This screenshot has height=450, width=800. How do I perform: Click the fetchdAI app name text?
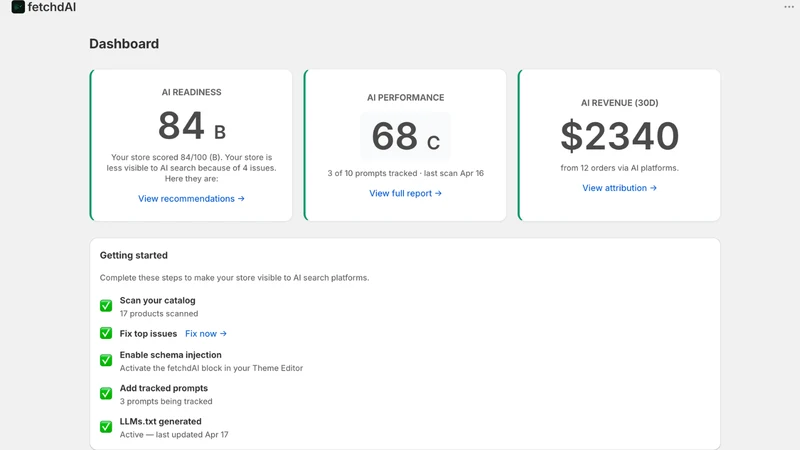pos(52,7)
